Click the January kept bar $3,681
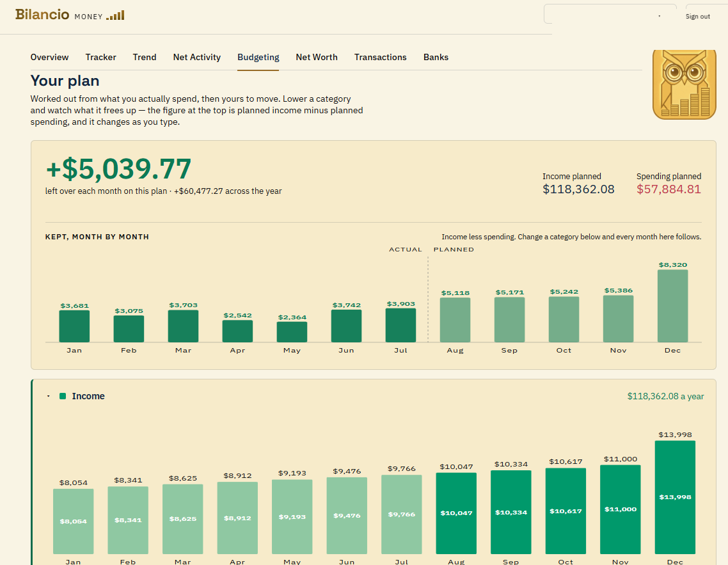Screen dimensions: 728x565 (x=74, y=326)
